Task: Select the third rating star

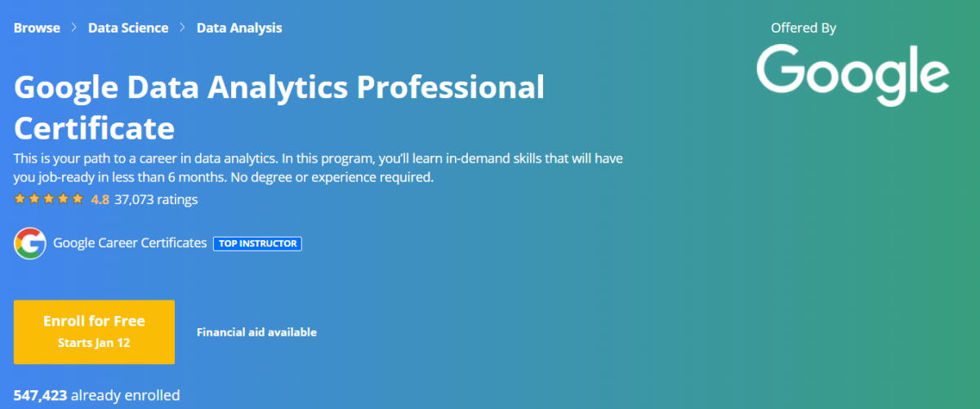Action: 48,199
